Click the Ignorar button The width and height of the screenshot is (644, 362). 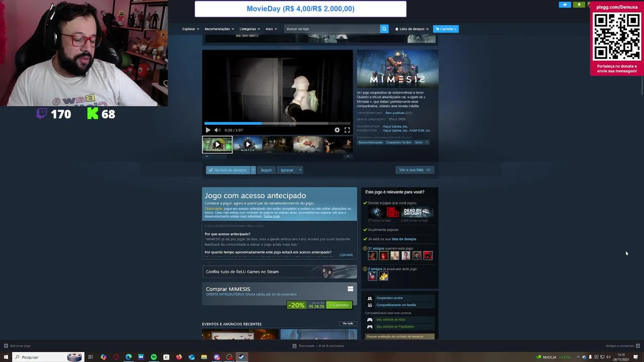[287, 170]
